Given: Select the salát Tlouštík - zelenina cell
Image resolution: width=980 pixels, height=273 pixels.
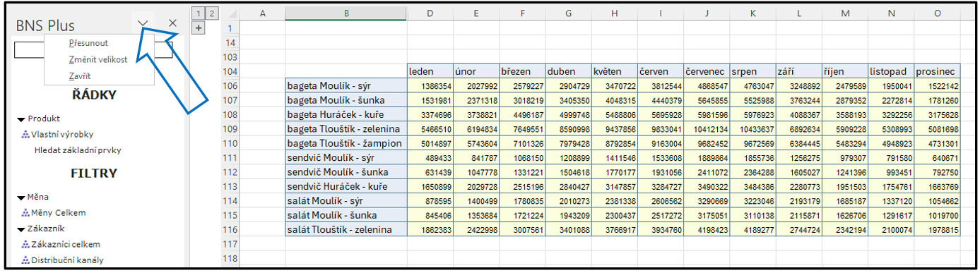Looking at the screenshot, I should 346,230.
